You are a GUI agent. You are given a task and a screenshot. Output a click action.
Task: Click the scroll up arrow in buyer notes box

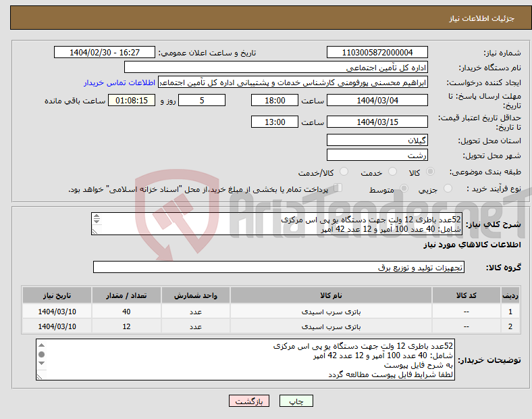tap(41, 345)
